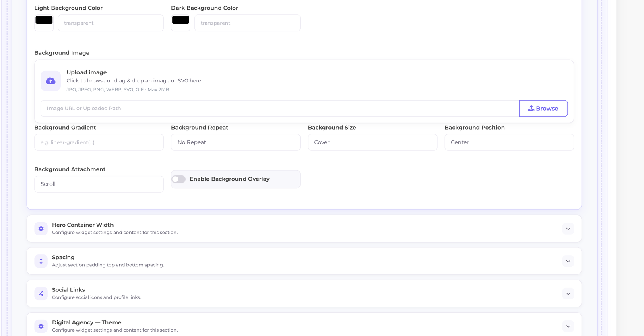Open the Background Attachment dropdown
Image resolution: width=644 pixels, height=336 pixels.
(99, 184)
